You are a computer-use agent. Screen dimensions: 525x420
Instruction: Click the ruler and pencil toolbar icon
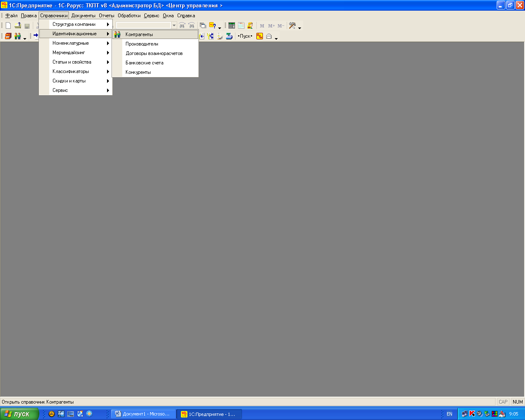220,36
